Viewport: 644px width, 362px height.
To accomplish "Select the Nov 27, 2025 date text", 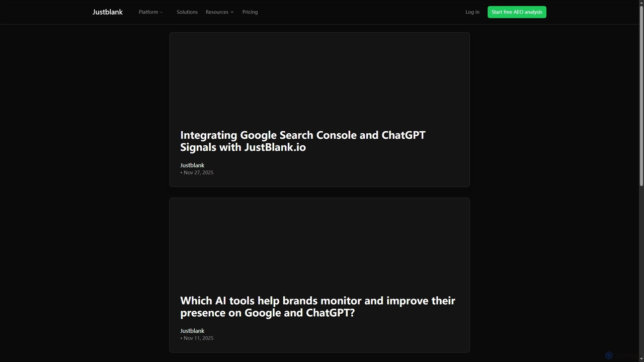I will point(198,172).
